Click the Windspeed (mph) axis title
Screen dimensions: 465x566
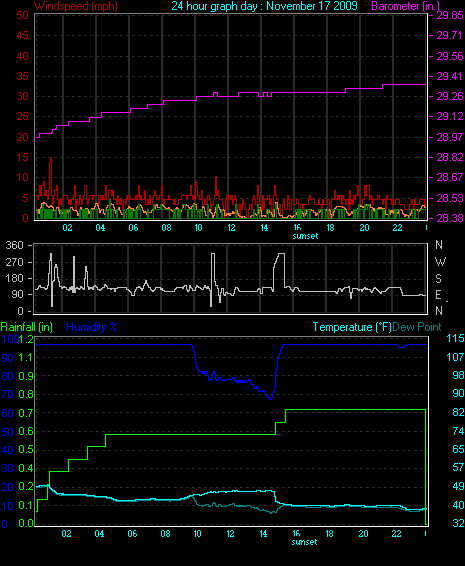pos(75,6)
